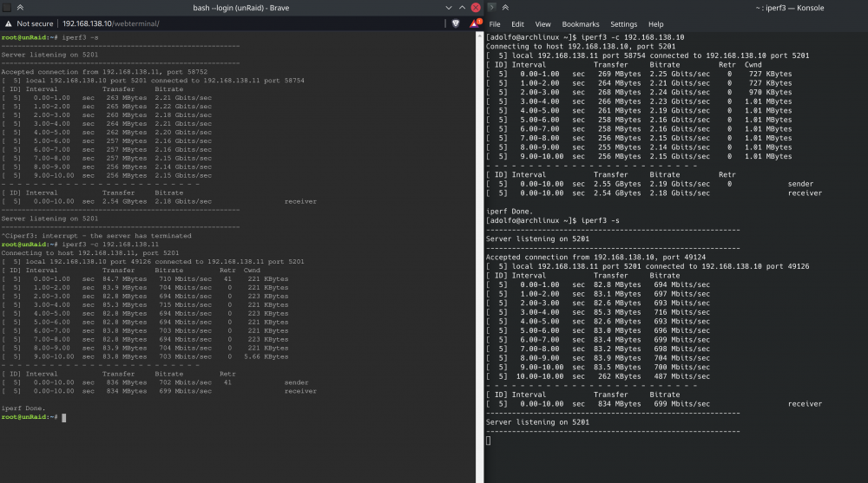Open the File menu in Konsole
The image size is (868, 483).
coord(495,24)
